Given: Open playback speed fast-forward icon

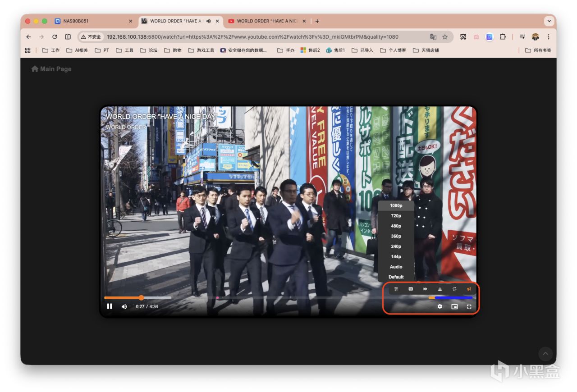Looking at the screenshot, I should pos(425,289).
